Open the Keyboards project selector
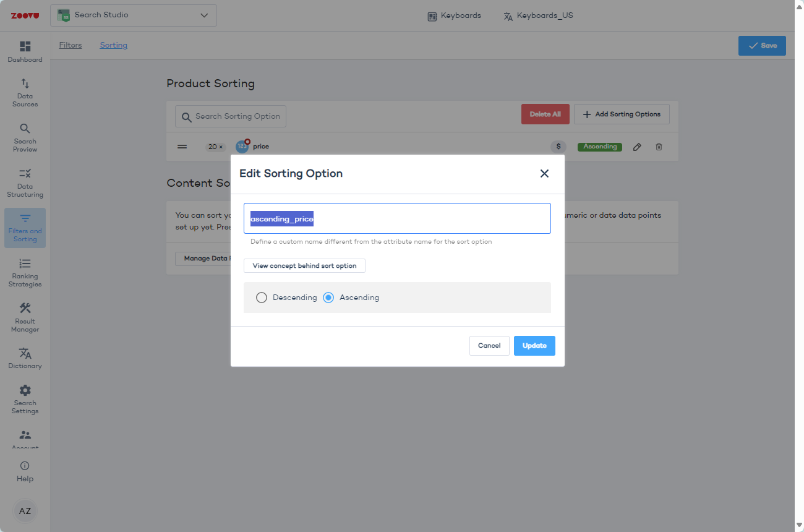Viewport: 804px width, 532px height. pyautogui.click(x=454, y=16)
